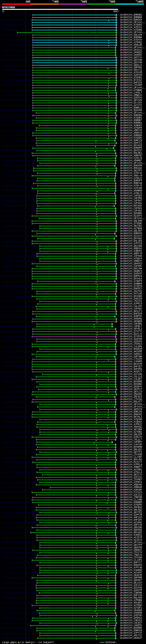Click the purple alignment bar for UniRef100_Q70EV8

[74, 337]
